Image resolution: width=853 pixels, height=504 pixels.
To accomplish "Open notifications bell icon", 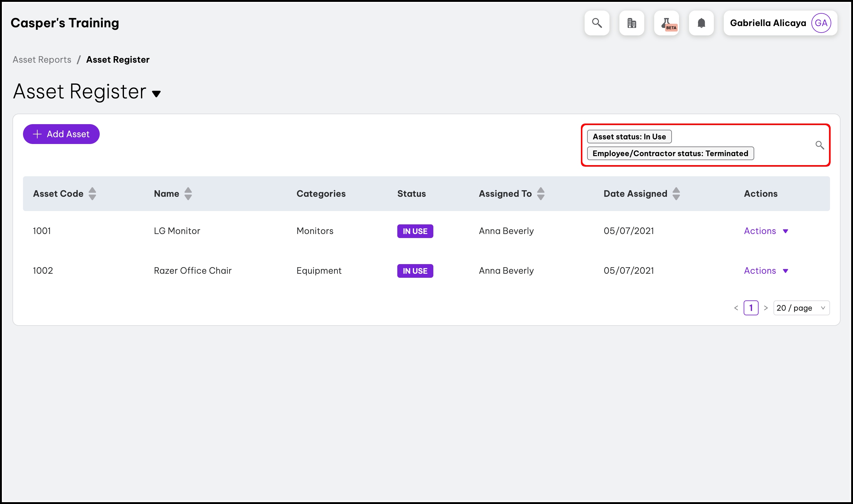I will [x=701, y=23].
